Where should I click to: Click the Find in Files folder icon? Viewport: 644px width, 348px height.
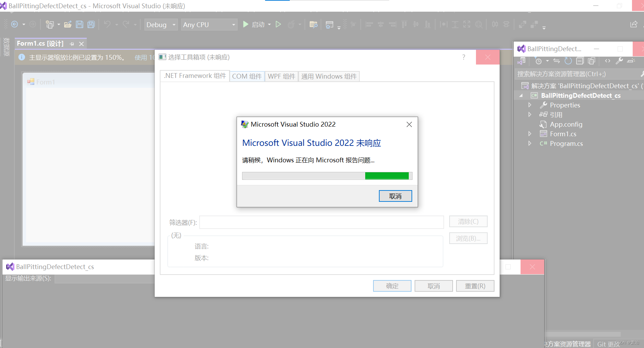coord(313,24)
